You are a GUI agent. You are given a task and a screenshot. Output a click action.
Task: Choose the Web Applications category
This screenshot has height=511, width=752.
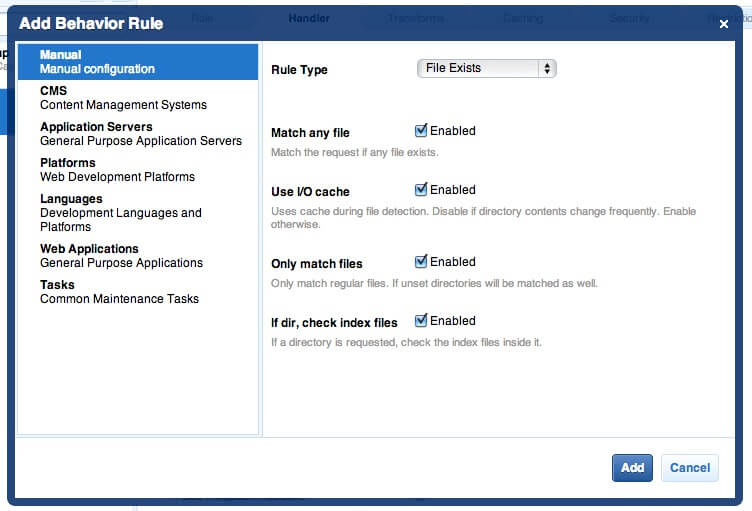(121, 256)
